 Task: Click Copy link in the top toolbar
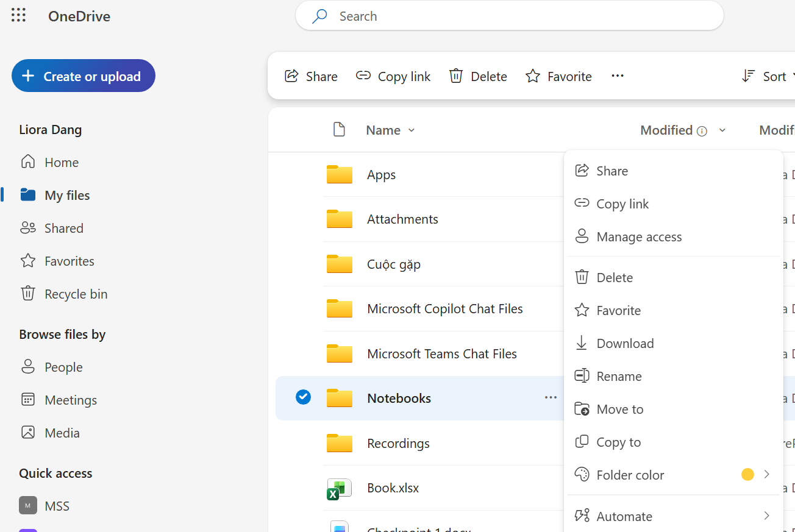pos(393,76)
